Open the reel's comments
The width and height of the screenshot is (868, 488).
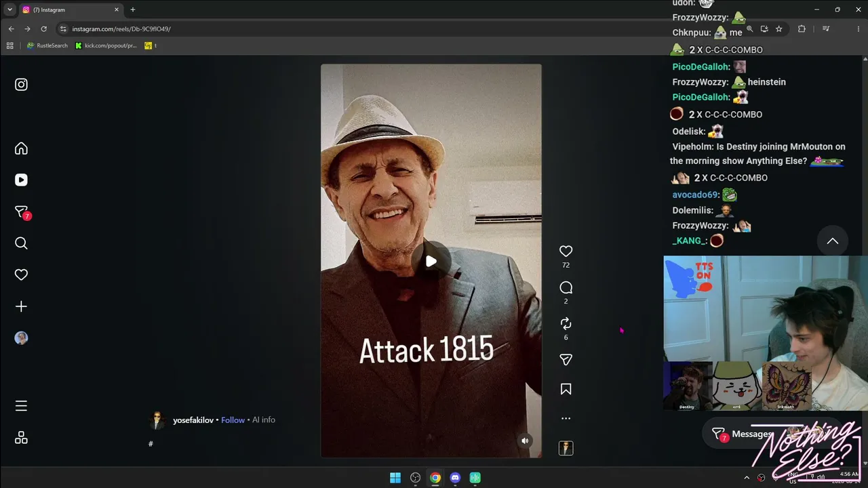(x=566, y=287)
